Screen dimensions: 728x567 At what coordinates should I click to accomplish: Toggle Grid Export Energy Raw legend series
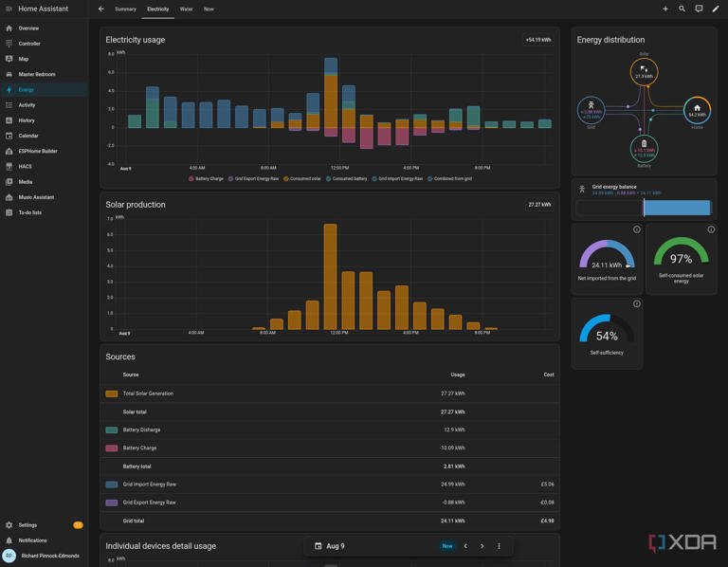pos(253,179)
